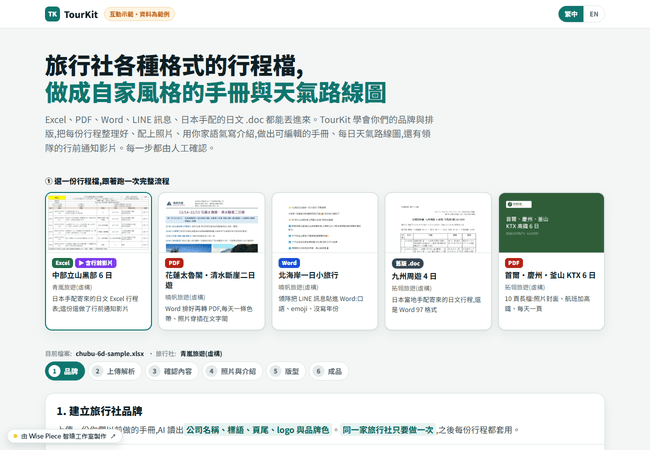
Task: Click the Word file type badge
Action: click(x=289, y=263)
